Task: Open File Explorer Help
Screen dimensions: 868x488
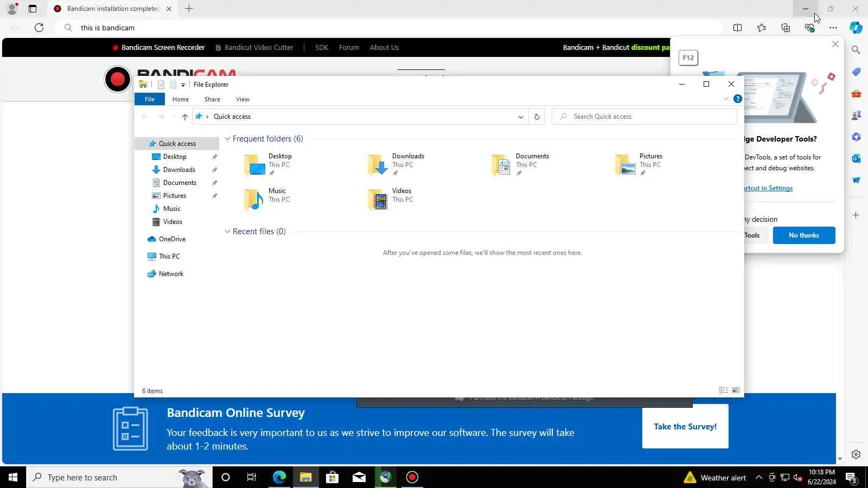Action: (x=738, y=99)
